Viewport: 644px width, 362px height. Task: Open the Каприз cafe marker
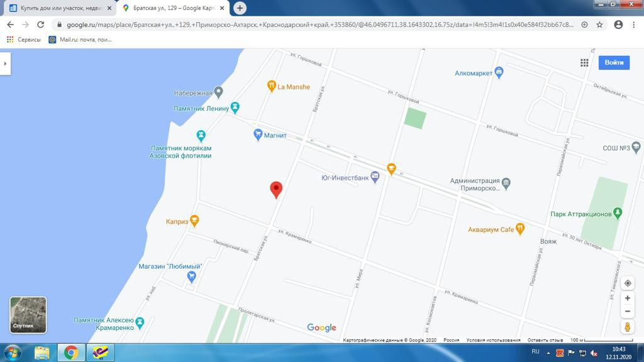[x=194, y=221]
